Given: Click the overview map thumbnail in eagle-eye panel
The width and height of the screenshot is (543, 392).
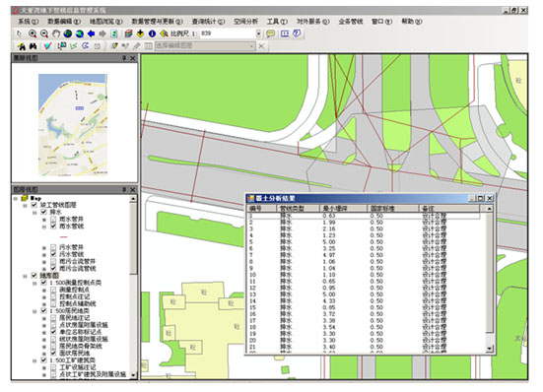Looking at the screenshot, I should pyautogui.click(x=72, y=125).
